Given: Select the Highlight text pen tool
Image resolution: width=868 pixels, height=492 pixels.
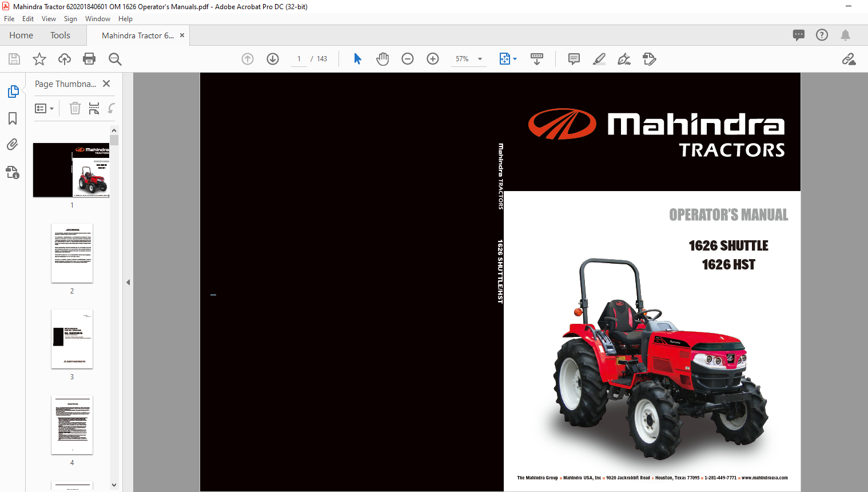Looking at the screenshot, I should point(599,59).
